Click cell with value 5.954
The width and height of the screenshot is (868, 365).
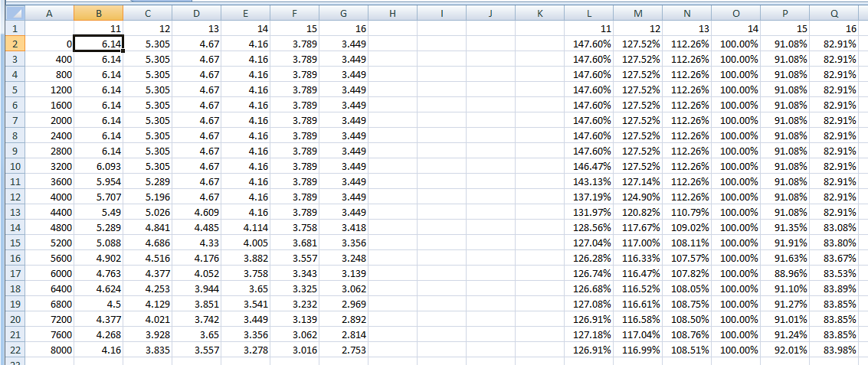pyautogui.click(x=99, y=181)
